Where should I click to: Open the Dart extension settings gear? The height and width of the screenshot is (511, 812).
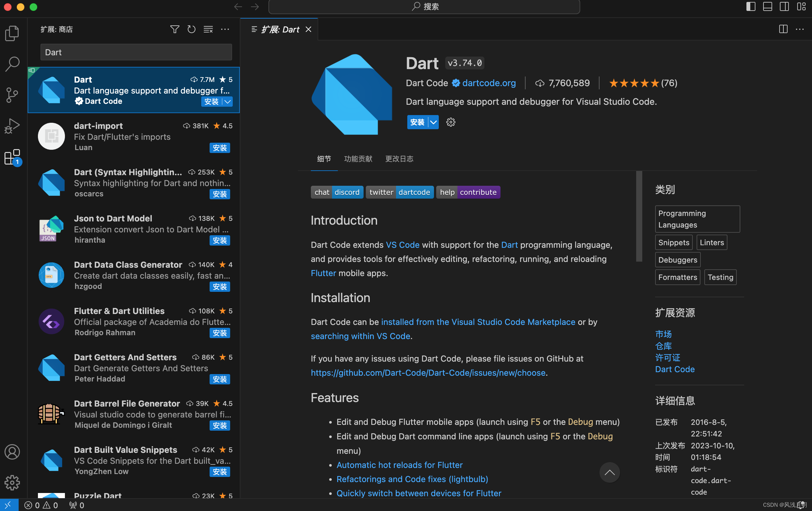click(450, 122)
